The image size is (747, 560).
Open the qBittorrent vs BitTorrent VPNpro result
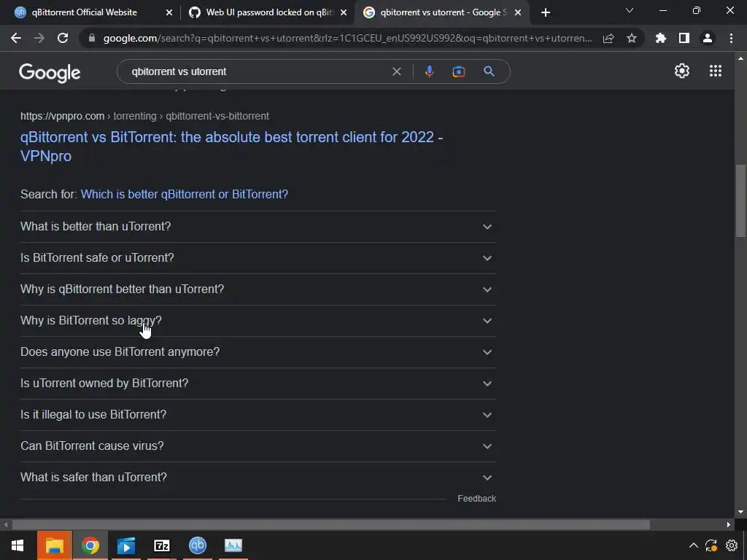(231, 146)
